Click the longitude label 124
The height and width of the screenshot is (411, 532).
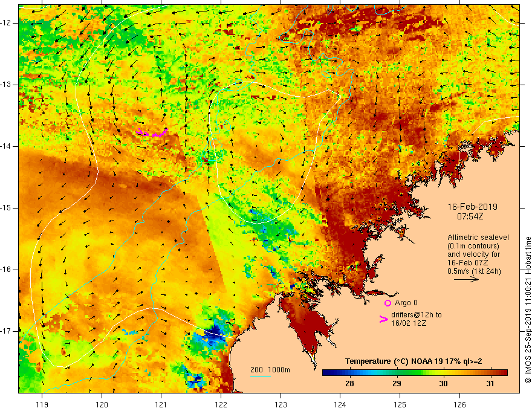(x=340, y=404)
